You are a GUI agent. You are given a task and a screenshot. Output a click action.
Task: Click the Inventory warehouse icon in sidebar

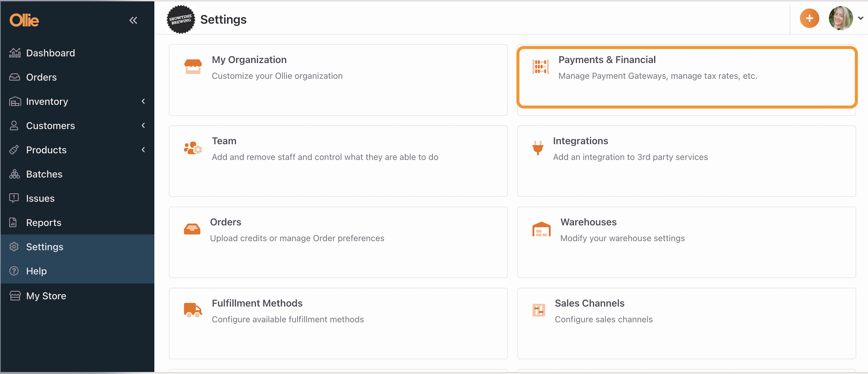tap(15, 101)
